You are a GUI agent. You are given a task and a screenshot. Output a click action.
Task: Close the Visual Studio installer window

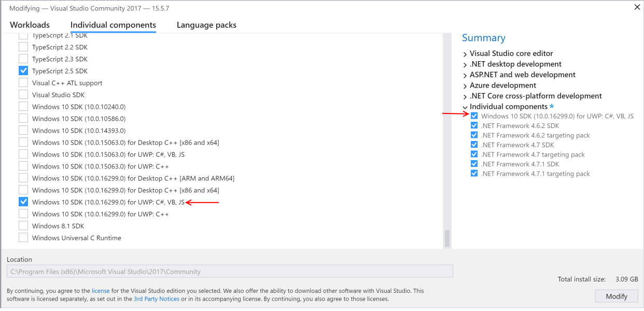click(636, 7)
